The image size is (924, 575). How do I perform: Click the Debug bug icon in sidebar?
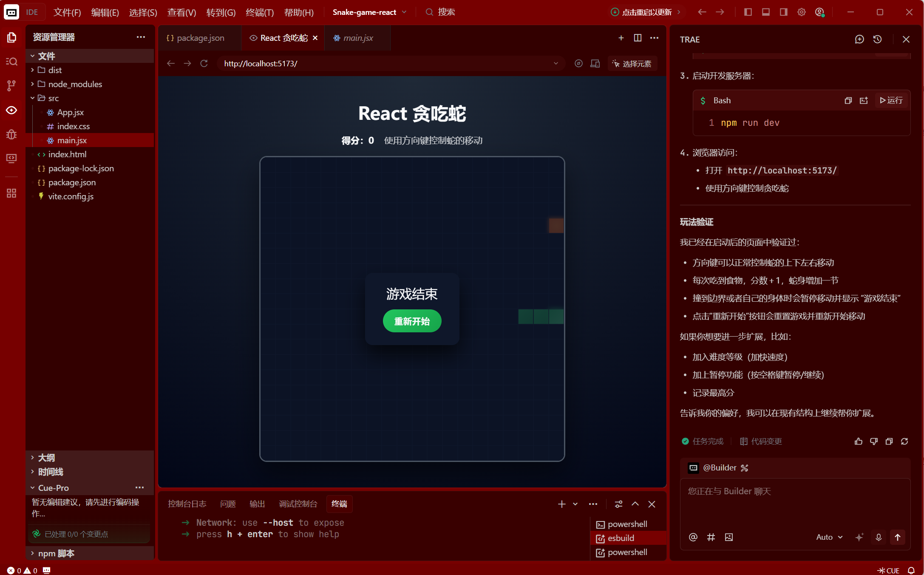(11, 135)
